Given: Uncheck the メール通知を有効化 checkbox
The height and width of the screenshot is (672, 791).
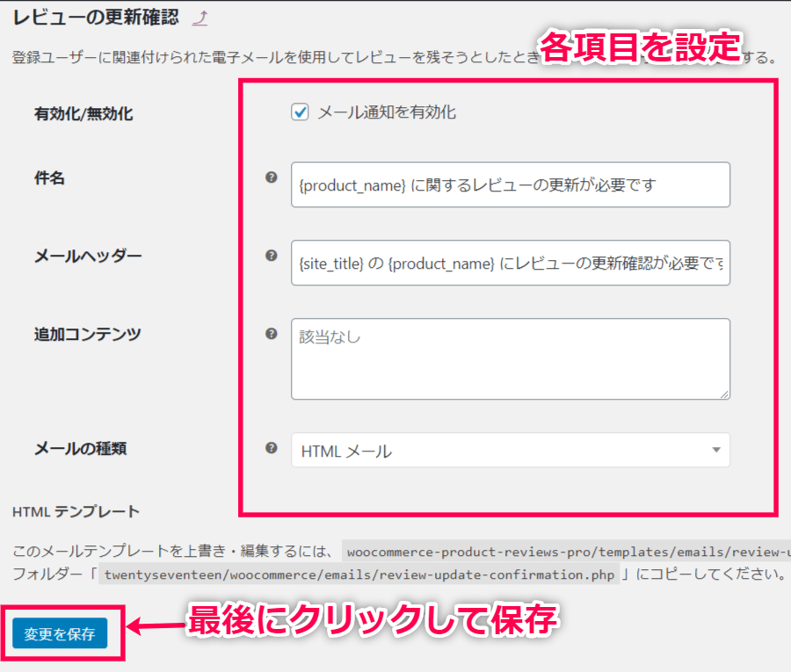Looking at the screenshot, I should [x=301, y=112].
